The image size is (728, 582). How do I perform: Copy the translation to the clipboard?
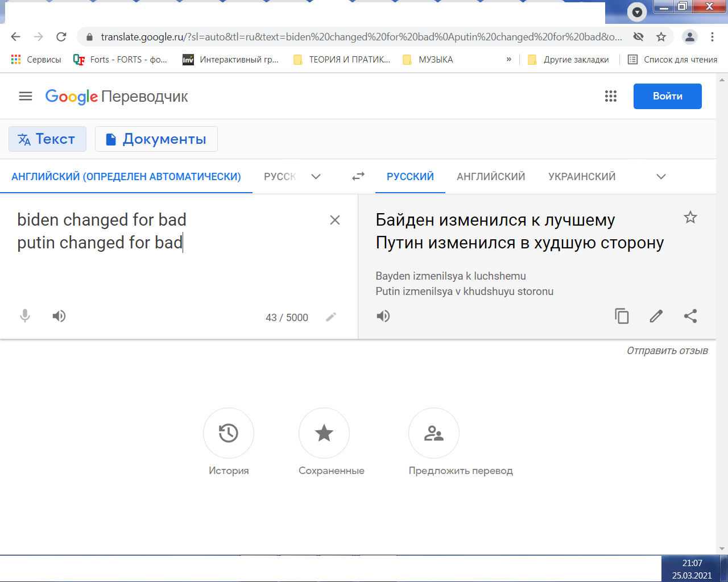(622, 316)
